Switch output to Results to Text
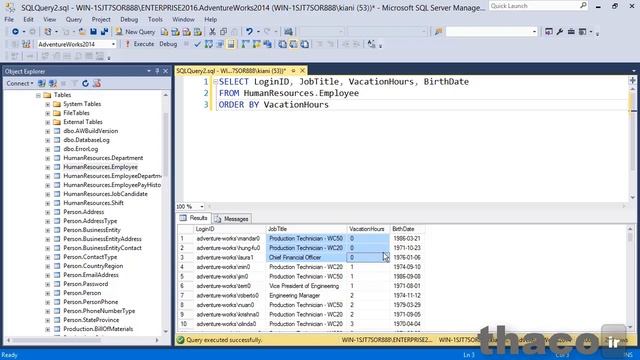The image size is (640, 360). coord(282,44)
